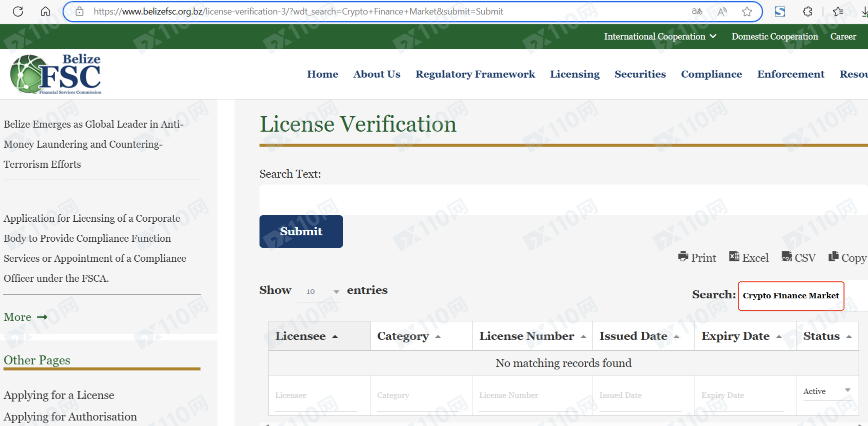Click the browser refresh icon

tap(18, 12)
